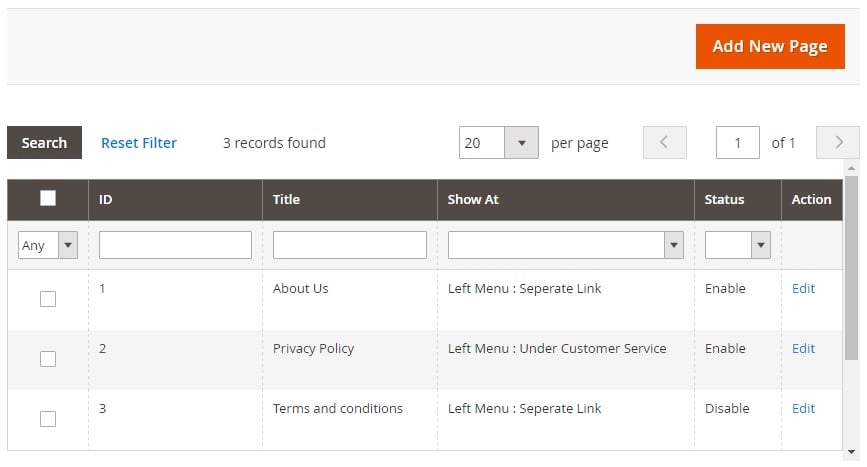Screen dimensions: 867x467
Task: Sort by the Title column header
Action: pos(286,200)
